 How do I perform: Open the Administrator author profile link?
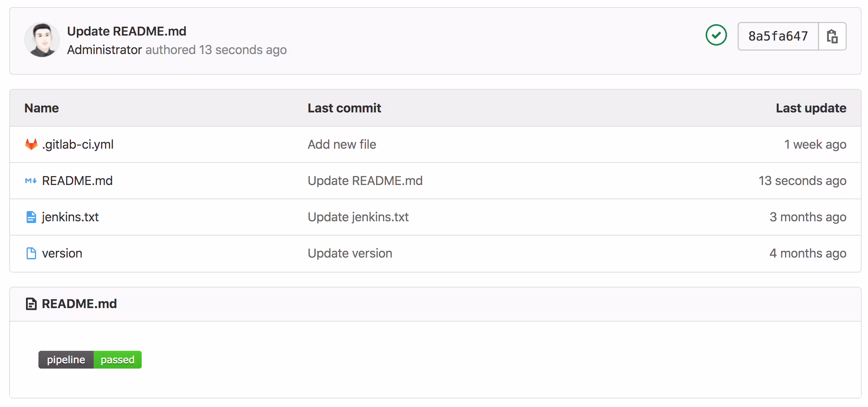(105, 50)
